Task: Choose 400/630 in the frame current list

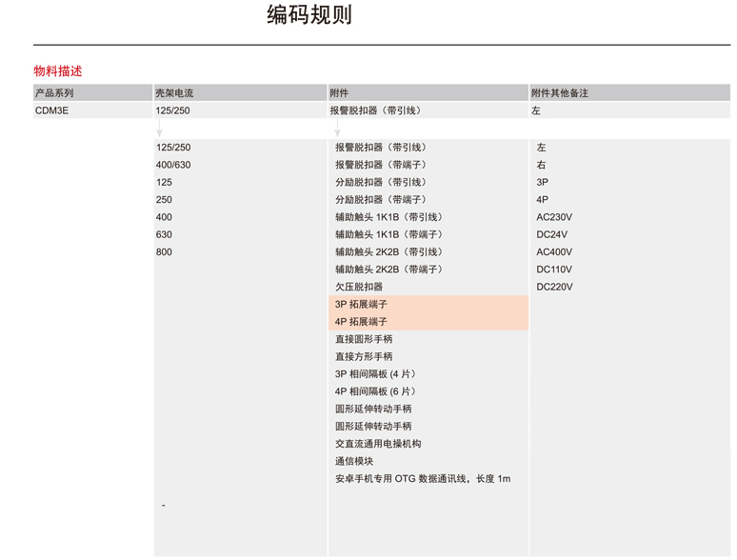Action: point(173,165)
